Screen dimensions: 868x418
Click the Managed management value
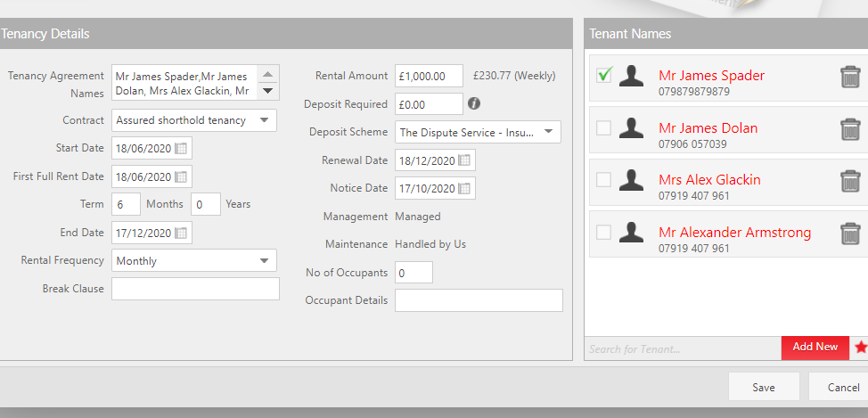(418, 217)
